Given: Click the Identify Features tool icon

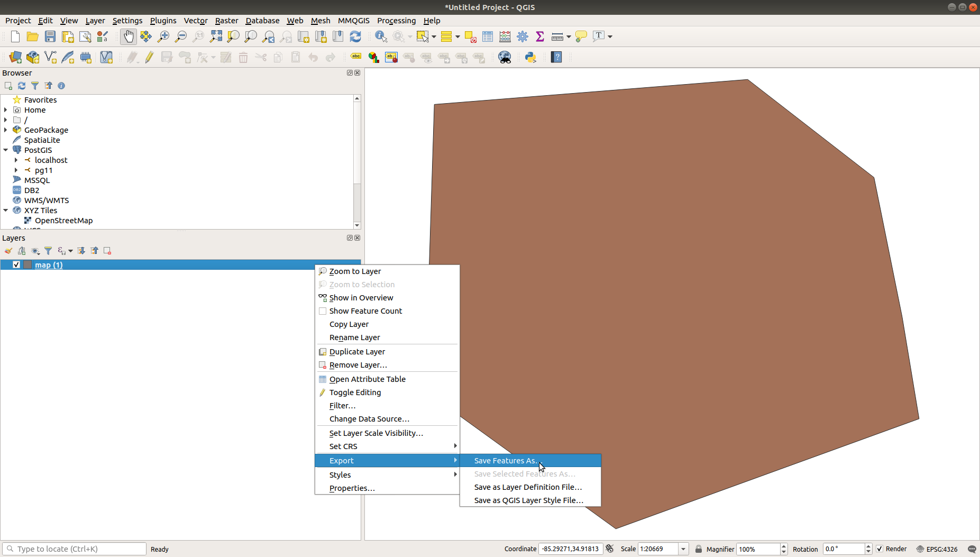Looking at the screenshot, I should (x=381, y=36).
